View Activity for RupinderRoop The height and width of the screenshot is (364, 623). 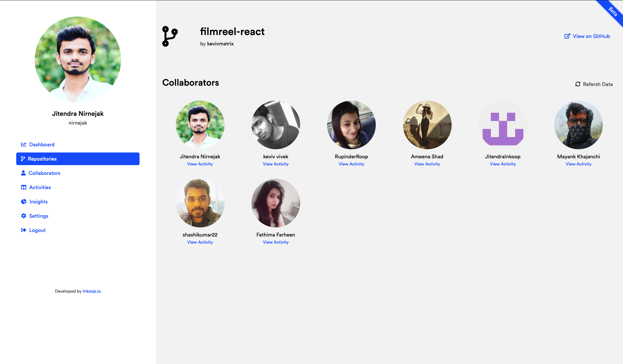click(351, 164)
